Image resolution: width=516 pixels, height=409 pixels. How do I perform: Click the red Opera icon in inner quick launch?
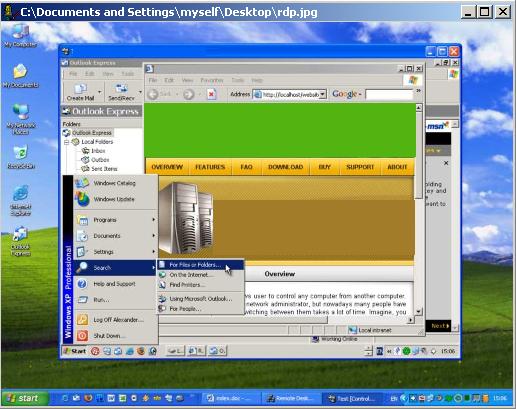point(95,351)
